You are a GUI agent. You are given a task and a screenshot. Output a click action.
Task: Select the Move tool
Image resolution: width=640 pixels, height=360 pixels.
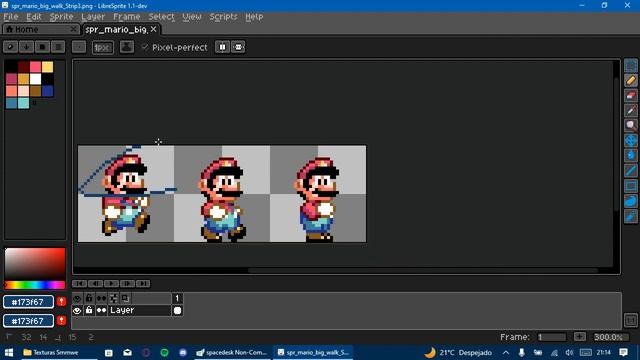coord(631,140)
